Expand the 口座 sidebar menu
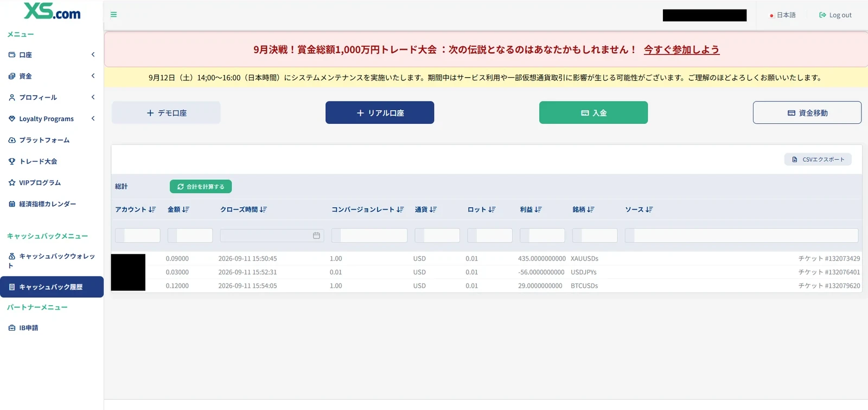 pyautogui.click(x=52, y=55)
